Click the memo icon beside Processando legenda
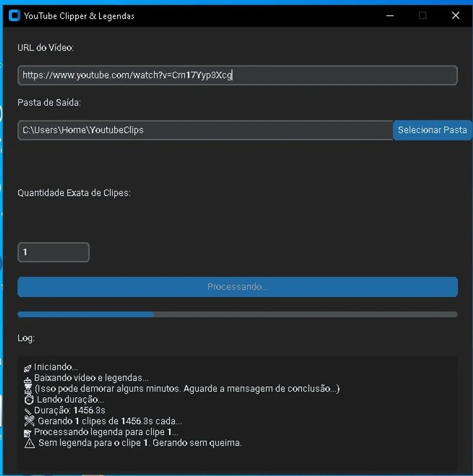This screenshot has height=476, width=473. (x=27, y=433)
